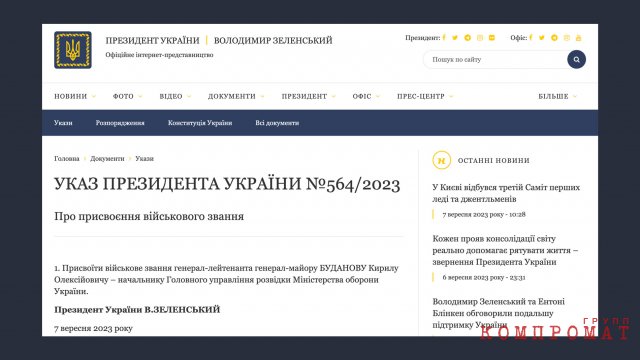Expand the ОФІС menu arrow

tap(378, 96)
